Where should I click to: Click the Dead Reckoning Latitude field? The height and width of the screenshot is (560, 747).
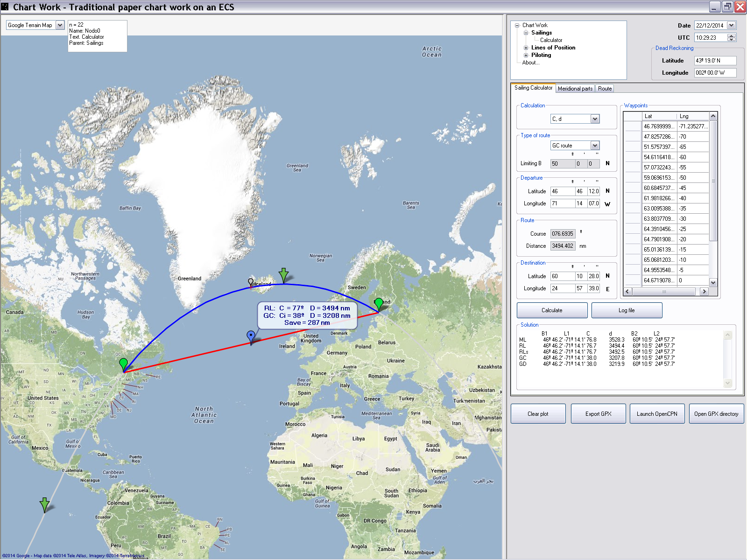click(715, 61)
